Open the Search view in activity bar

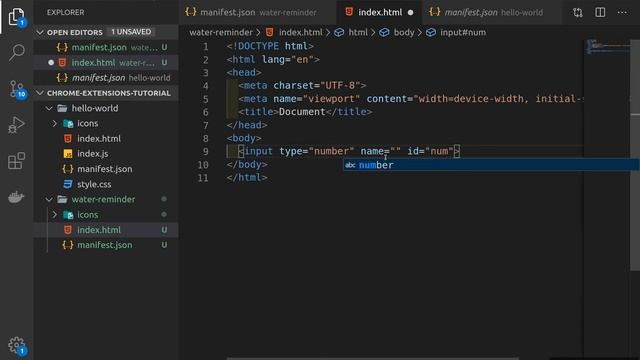pyautogui.click(x=16, y=53)
